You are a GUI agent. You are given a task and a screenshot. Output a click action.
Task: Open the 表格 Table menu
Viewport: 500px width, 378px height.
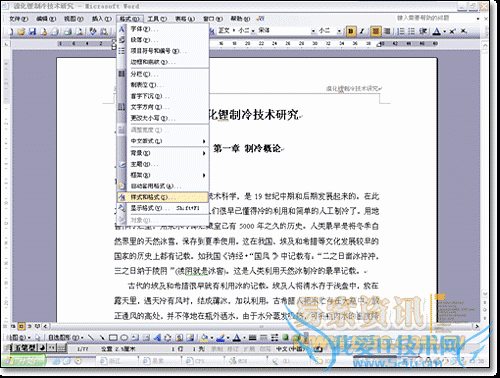click(x=185, y=19)
